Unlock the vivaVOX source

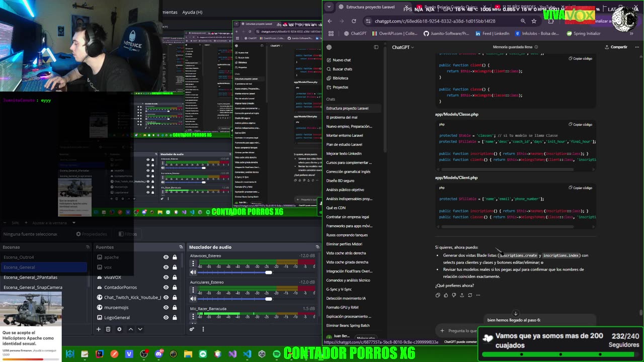pos(175,277)
